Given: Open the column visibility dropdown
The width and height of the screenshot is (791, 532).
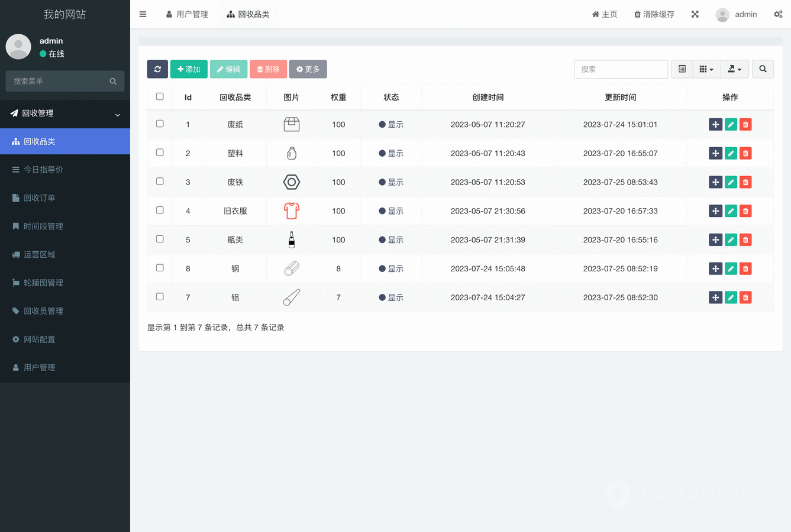Looking at the screenshot, I should 706,69.
